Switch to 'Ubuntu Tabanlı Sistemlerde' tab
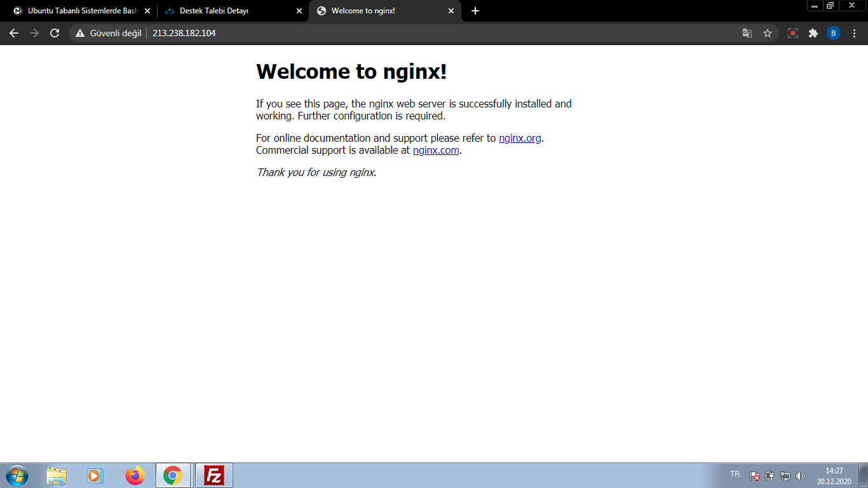868x488 pixels. 79,11
